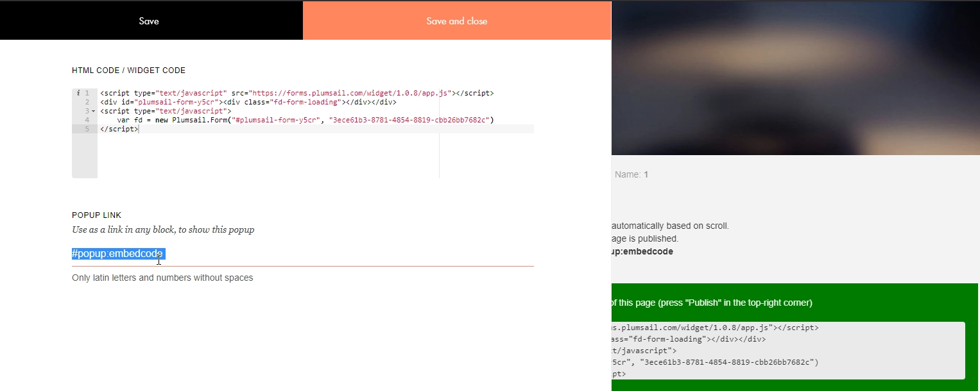
Task: Click gutter line number 5 in code editor
Action: [87, 129]
